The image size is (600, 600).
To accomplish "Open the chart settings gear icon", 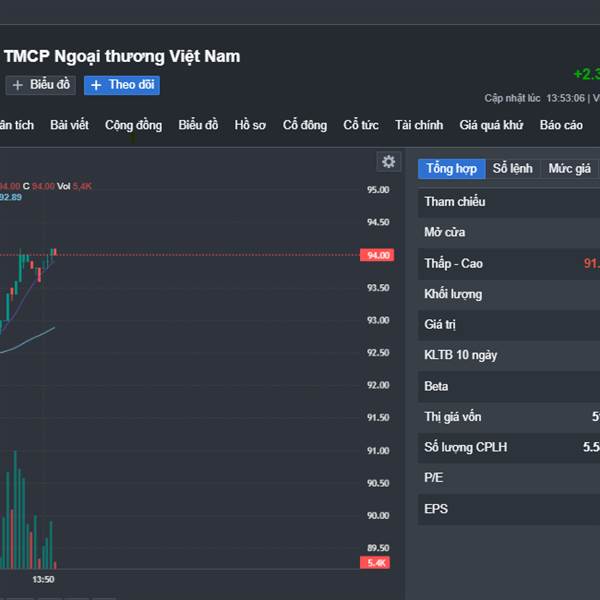I will (x=388, y=162).
